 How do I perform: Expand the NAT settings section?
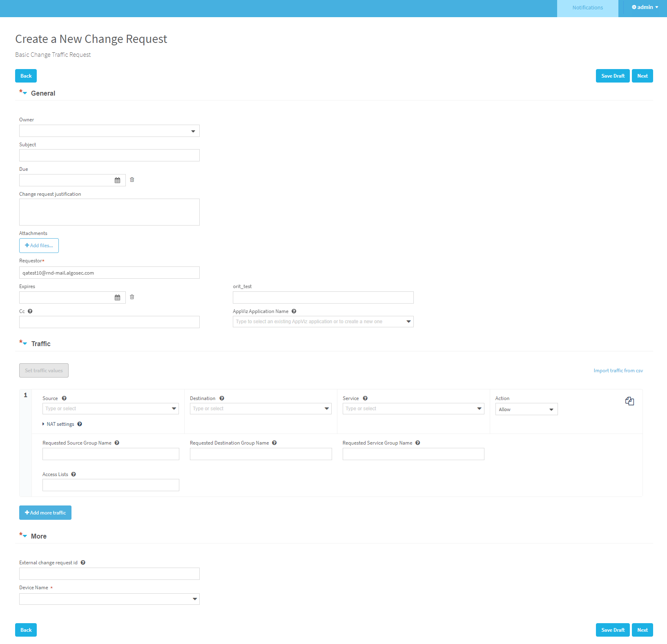[58, 424]
